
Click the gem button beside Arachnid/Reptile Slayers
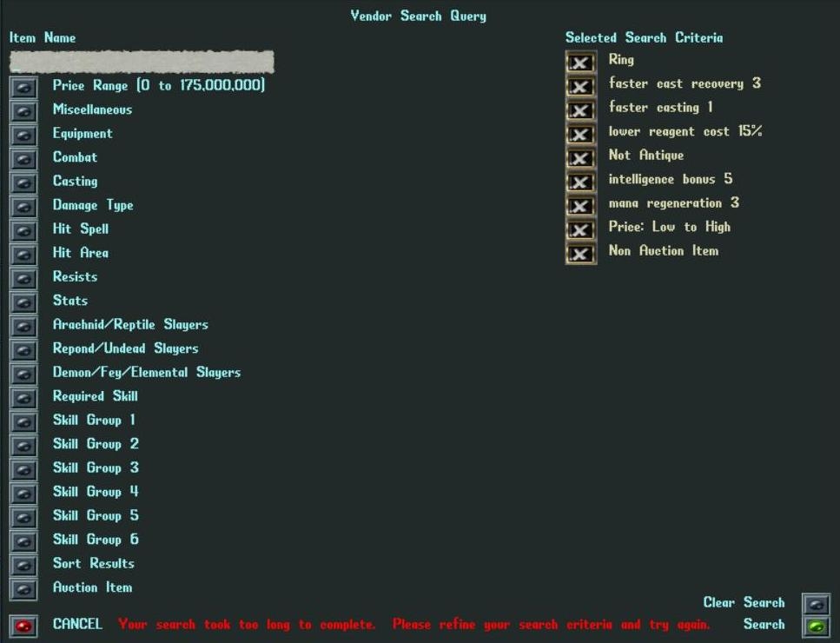(23, 327)
